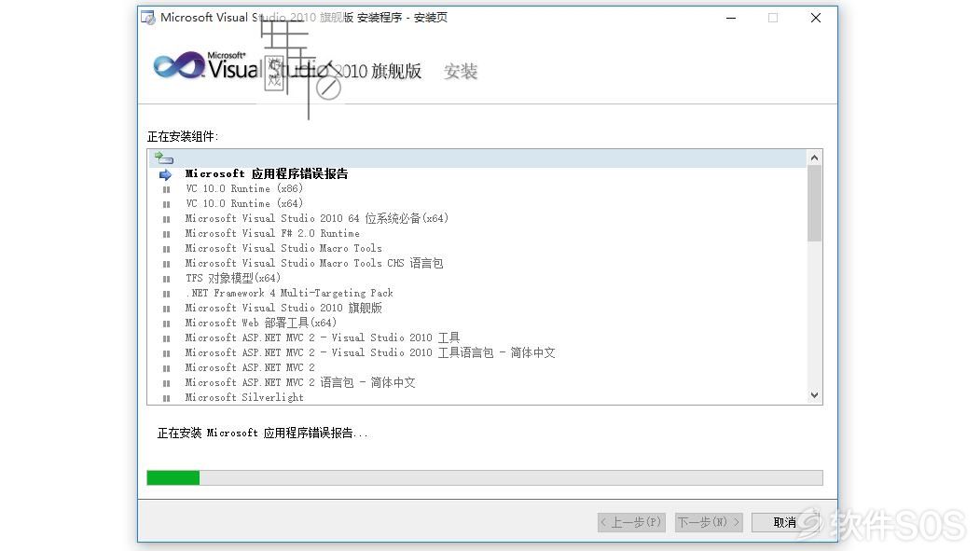The image size is (980, 551).
Task: Click pending icon beside VC 10.0 Runtime (x64)
Action: pos(166,204)
